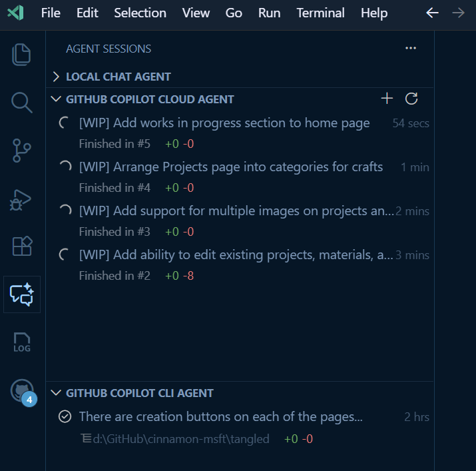Open session Add ability to edit existing projects
The image size is (476, 471).
point(236,255)
